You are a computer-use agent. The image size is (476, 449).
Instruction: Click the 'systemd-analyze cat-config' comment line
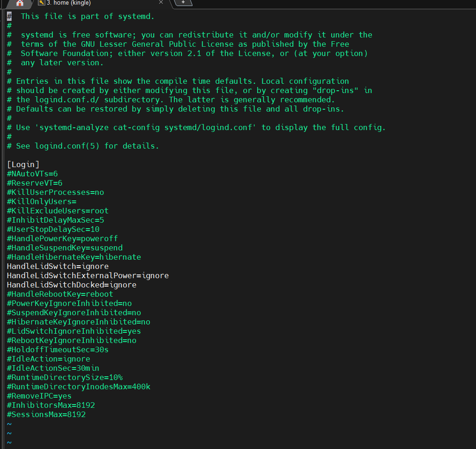[x=196, y=128]
